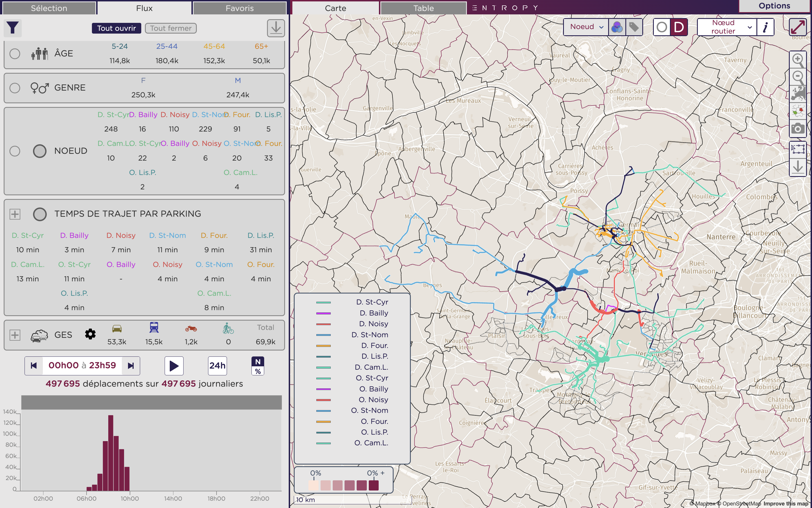The image size is (812, 508).
Task: Click the bicycle emissions icon
Action: pyautogui.click(x=228, y=328)
